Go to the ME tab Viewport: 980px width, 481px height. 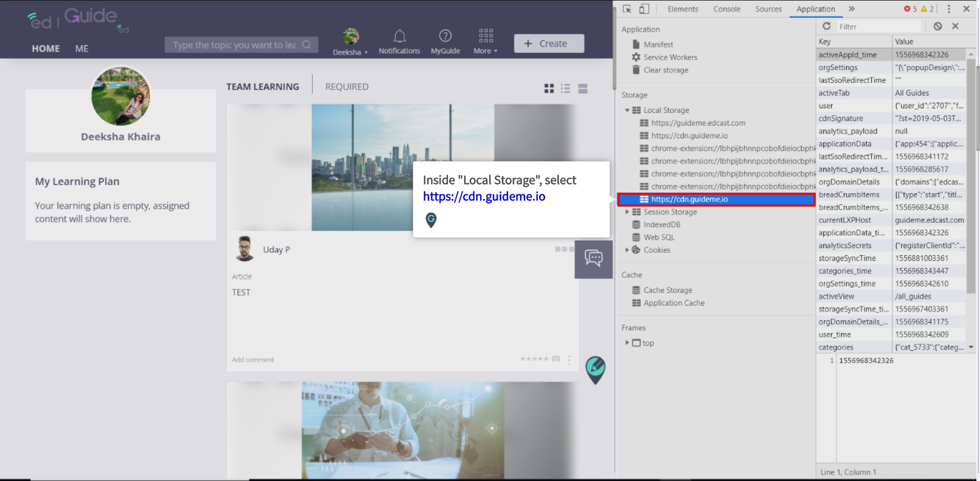click(x=82, y=48)
